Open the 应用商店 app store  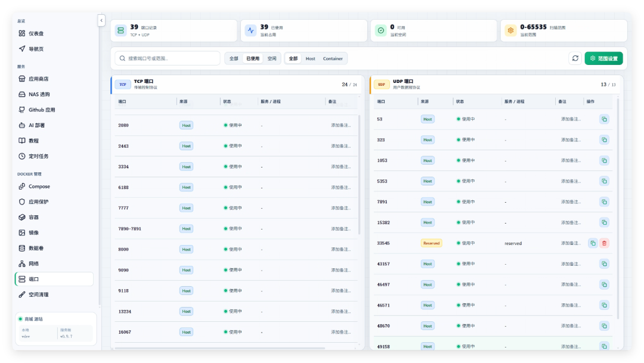click(x=54, y=79)
